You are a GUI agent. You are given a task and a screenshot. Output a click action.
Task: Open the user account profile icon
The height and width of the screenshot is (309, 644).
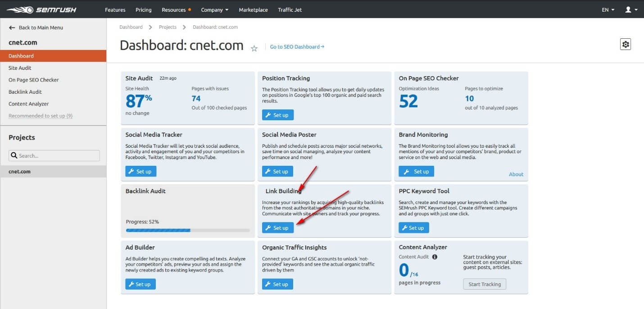coord(628,9)
